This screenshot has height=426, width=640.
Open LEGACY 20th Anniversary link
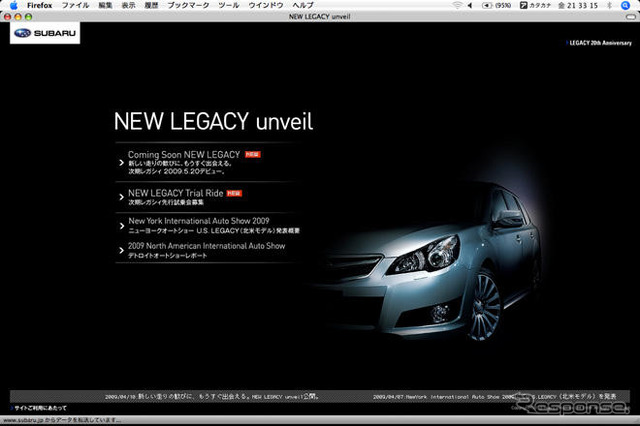(x=599, y=42)
